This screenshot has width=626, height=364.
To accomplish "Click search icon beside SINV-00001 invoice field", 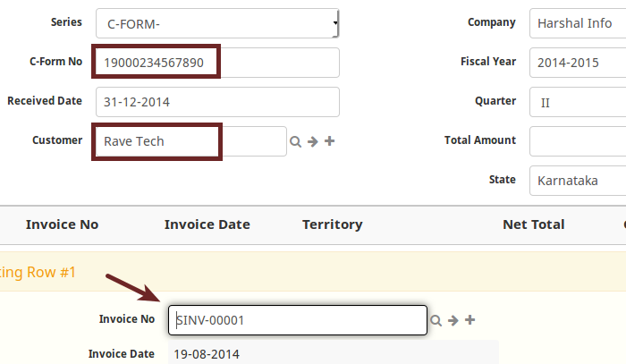I will click(x=436, y=320).
